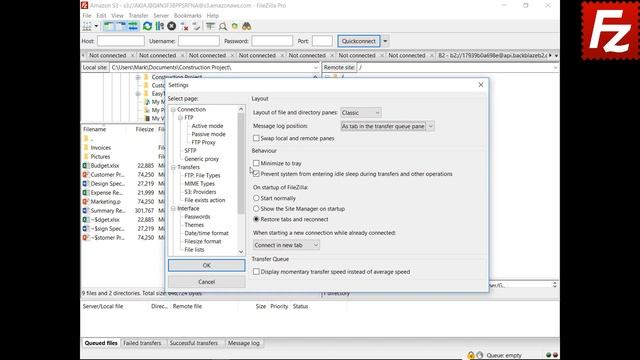Select Themes settings page
This screenshot has height=360, width=640.
click(x=194, y=225)
